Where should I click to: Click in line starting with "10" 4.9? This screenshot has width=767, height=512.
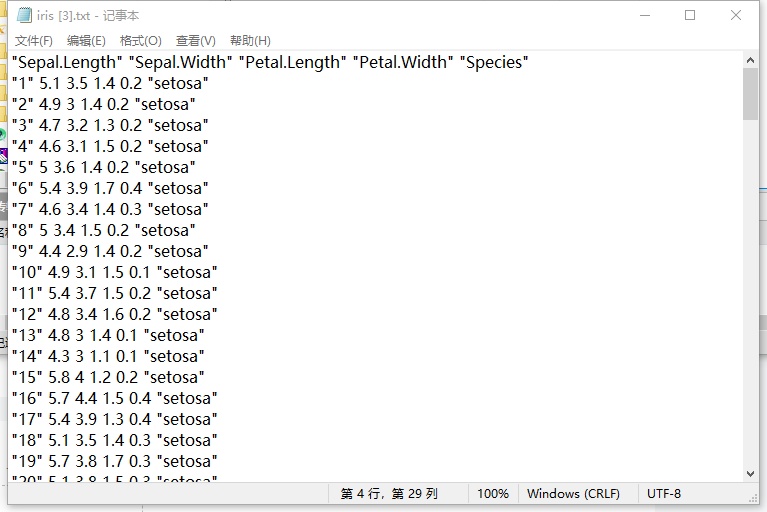(114, 273)
